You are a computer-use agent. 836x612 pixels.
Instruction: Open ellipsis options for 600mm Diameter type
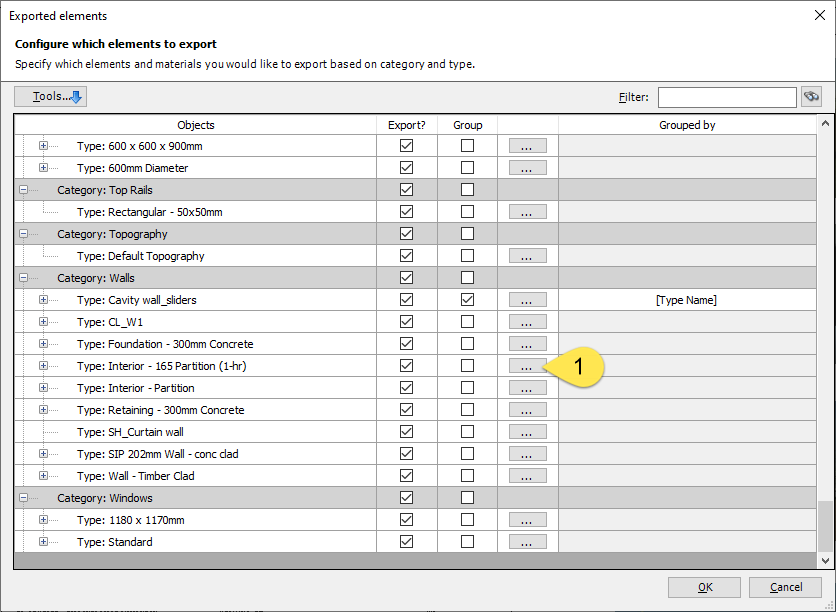[x=527, y=168]
